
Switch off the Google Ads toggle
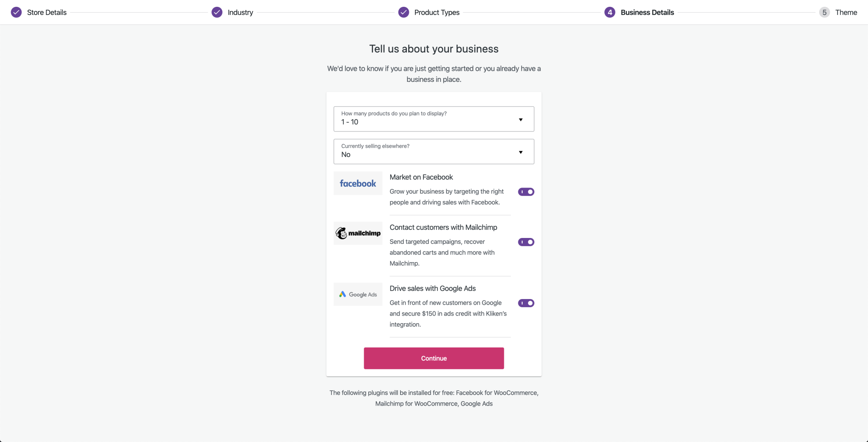tap(526, 303)
